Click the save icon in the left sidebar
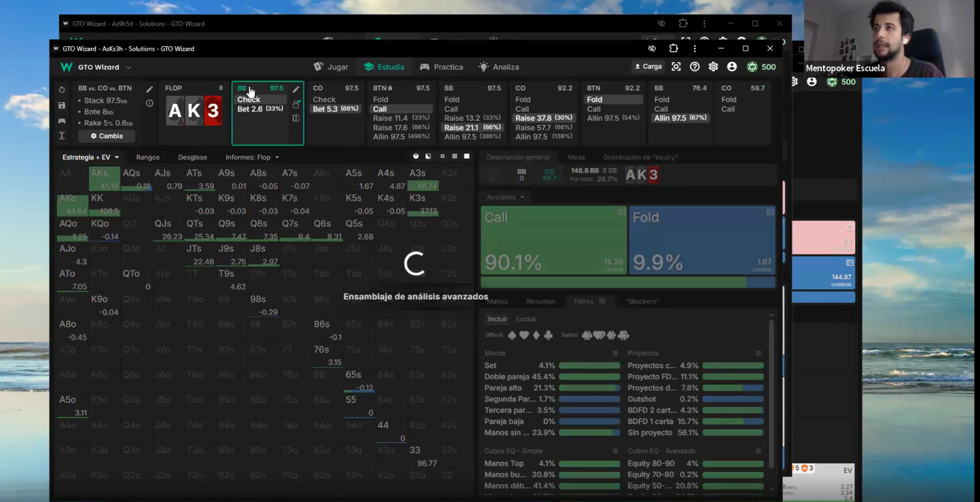980x502 pixels. click(x=62, y=105)
